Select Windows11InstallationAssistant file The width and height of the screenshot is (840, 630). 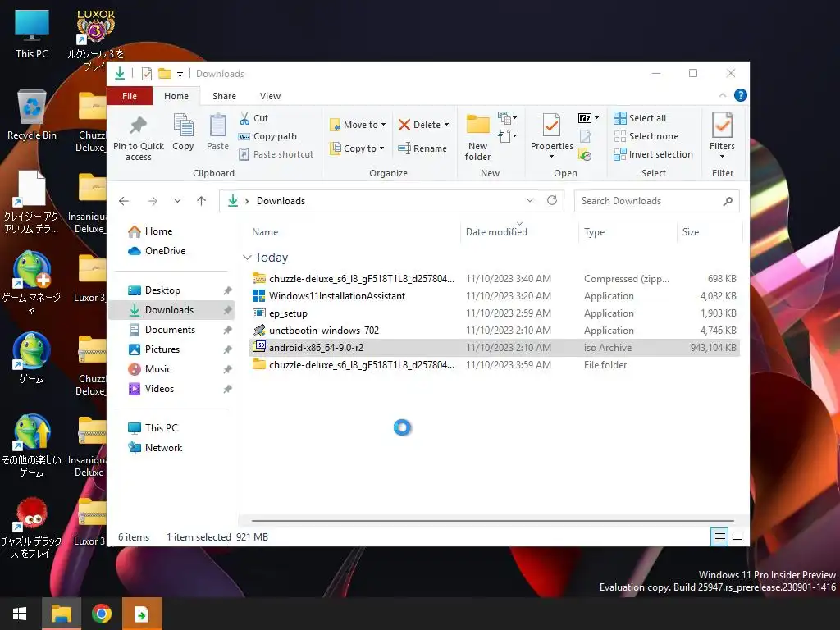(495, 295)
